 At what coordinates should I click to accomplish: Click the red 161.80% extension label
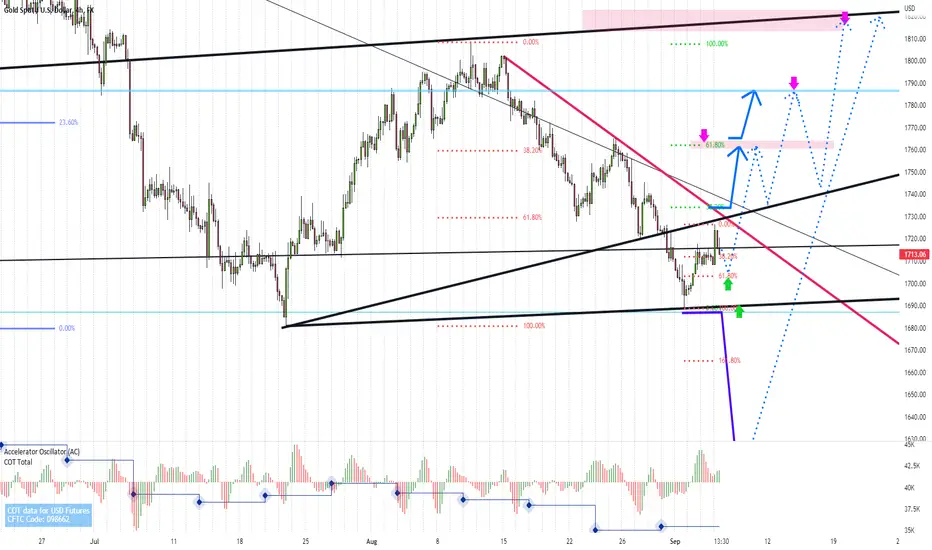729,361
